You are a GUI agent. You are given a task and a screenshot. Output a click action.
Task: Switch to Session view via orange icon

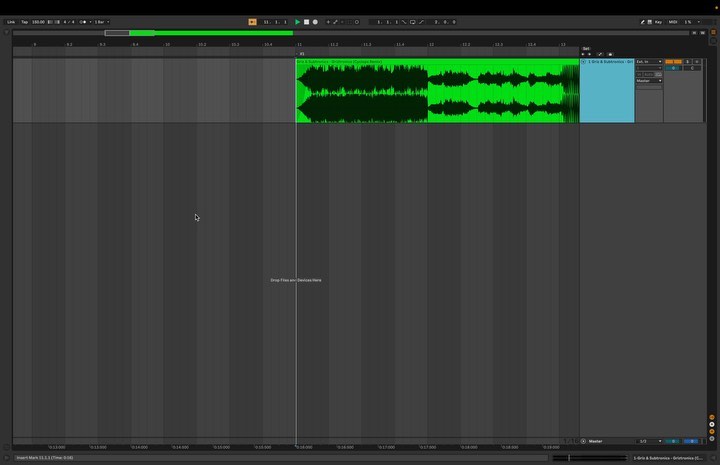point(713,32)
